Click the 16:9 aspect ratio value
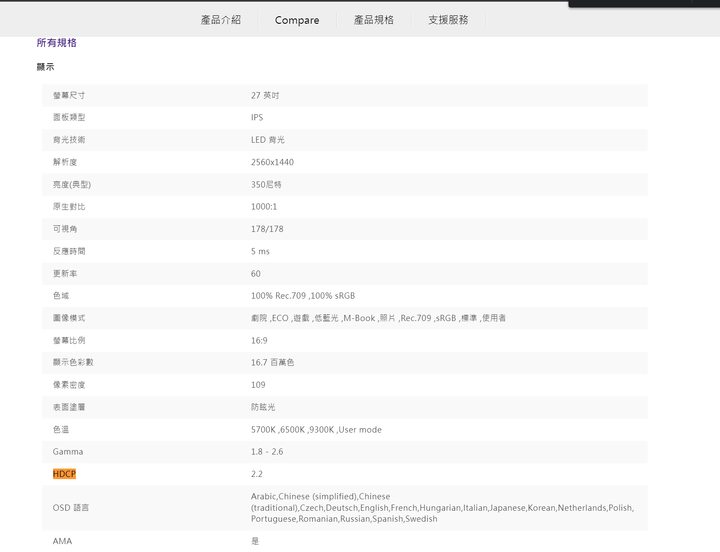720x552 pixels. coord(259,341)
